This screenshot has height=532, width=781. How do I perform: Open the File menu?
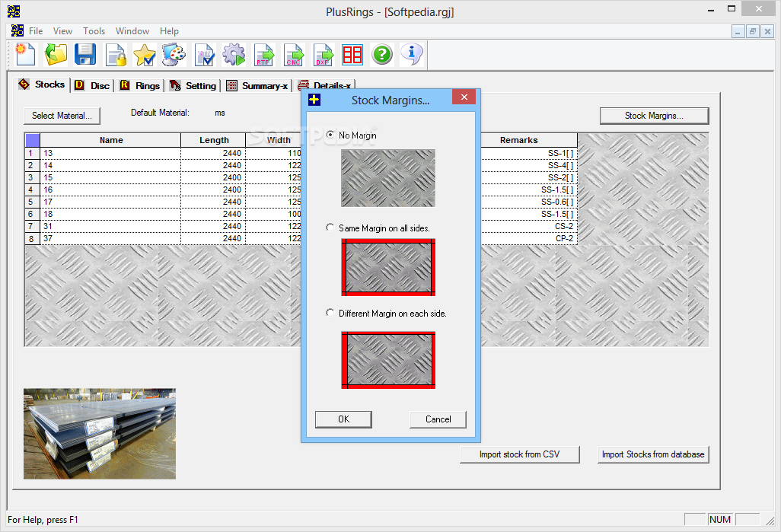coord(36,31)
